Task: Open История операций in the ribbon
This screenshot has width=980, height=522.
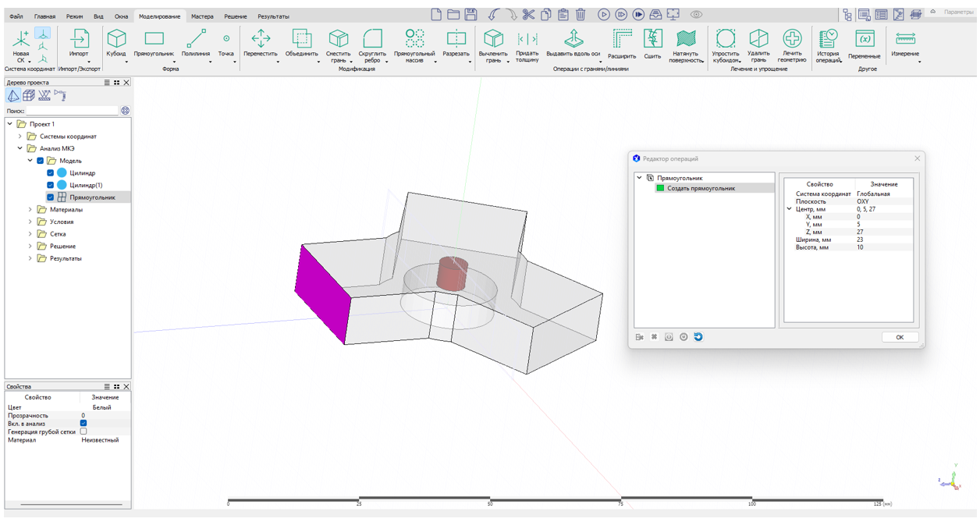Action: pos(828,43)
